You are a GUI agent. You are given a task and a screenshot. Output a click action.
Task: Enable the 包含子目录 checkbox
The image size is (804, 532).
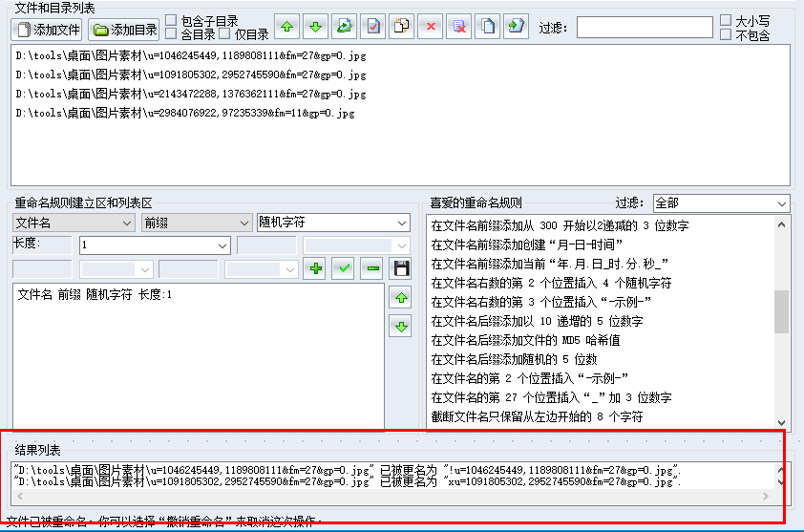pyautogui.click(x=172, y=20)
